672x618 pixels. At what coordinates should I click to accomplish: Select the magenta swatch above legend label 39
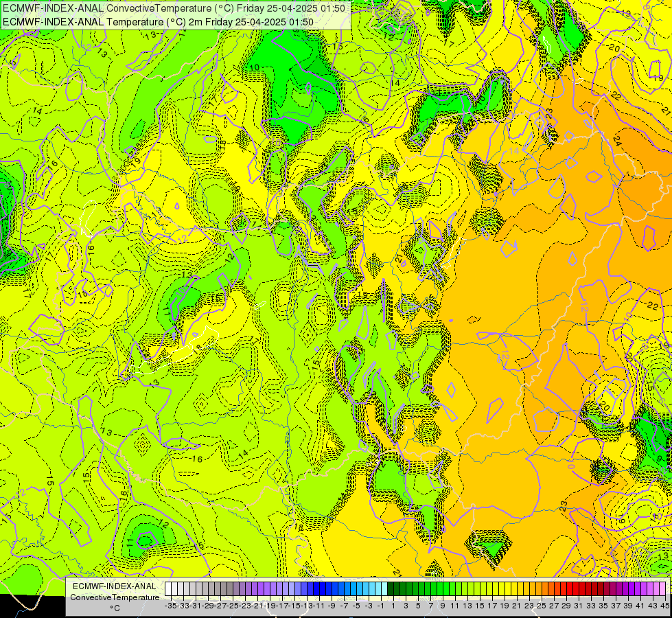(625, 589)
